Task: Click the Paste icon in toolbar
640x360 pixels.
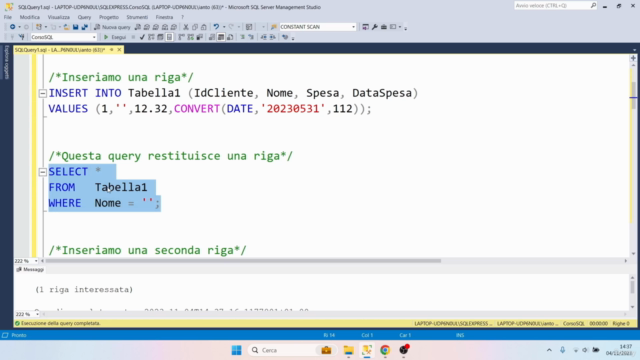Action: pos(204,27)
